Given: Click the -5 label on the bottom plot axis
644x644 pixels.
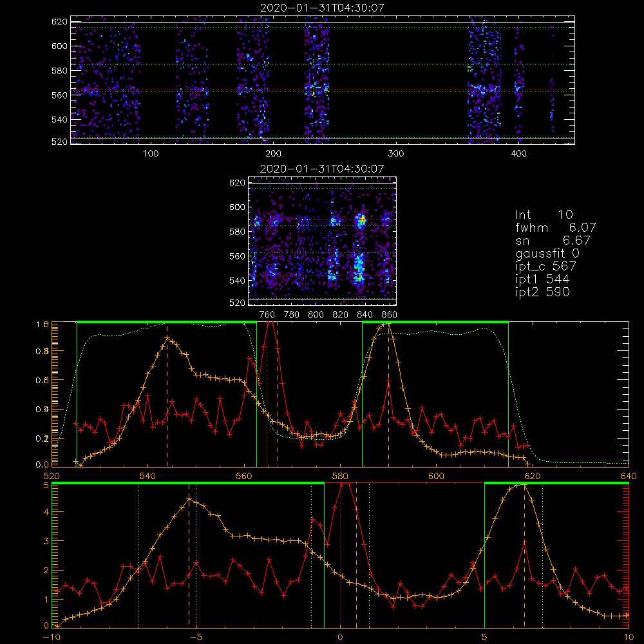Looking at the screenshot, I should tap(196, 637).
